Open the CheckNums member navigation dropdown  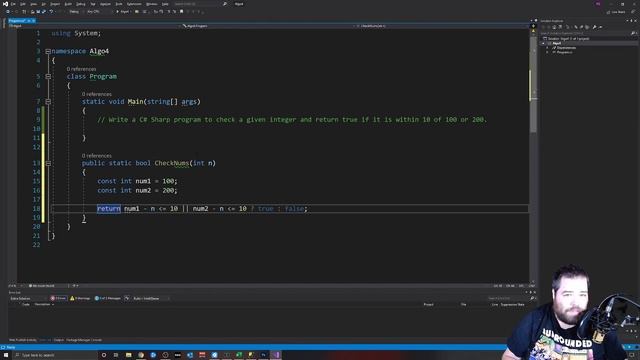pyautogui.click(x=443, y=26)
